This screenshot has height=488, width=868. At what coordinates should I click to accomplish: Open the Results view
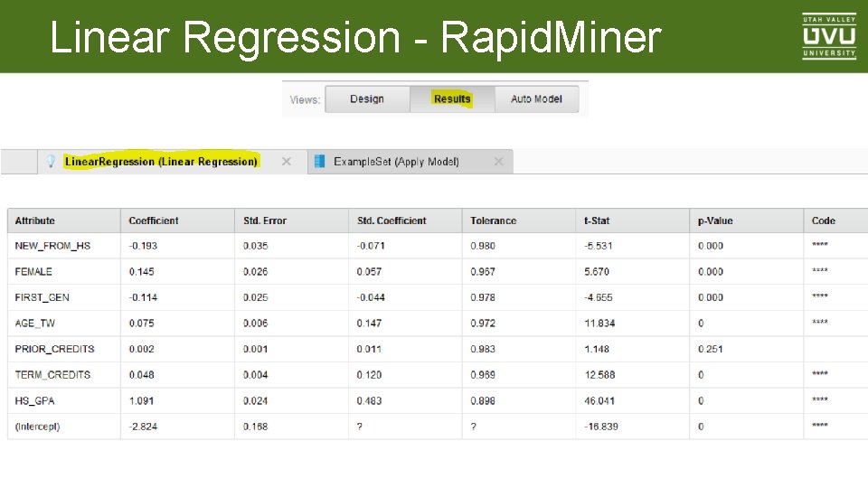point(452,99)
